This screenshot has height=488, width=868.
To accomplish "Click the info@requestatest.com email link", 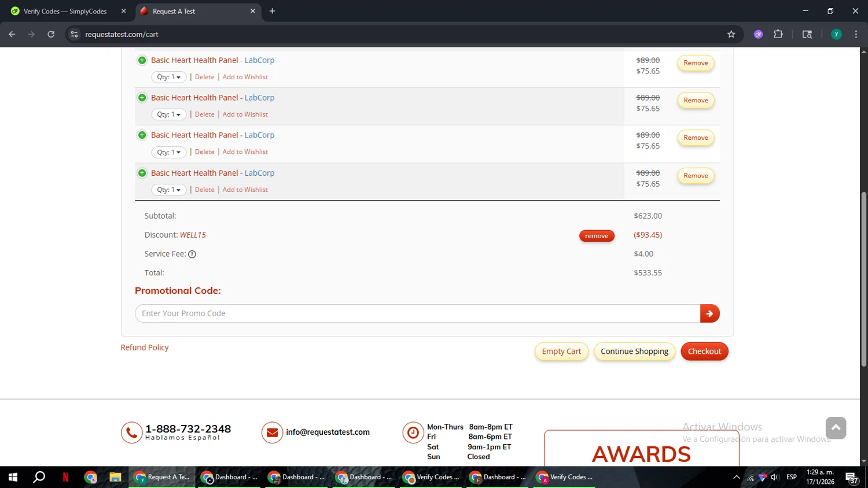I will point(328,432).
